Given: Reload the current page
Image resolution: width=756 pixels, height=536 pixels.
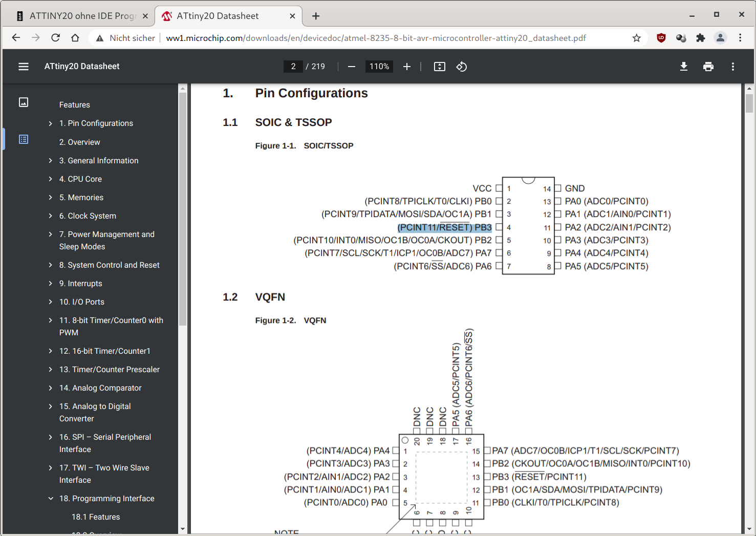Looking at the screenshot, I should click(x=55, y=38).
